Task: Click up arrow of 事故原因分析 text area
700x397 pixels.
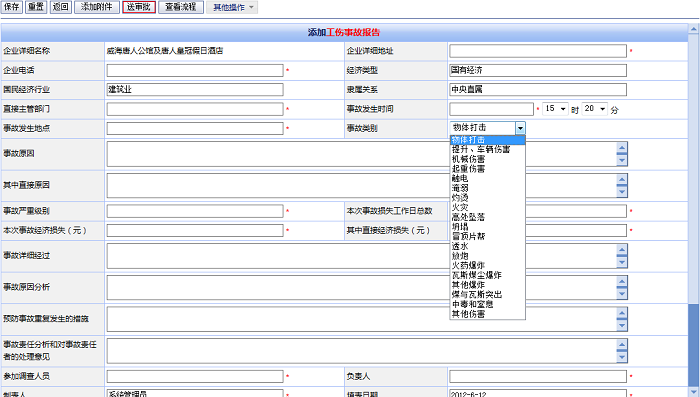Action: pyautogui.click(x=622, y=281)
